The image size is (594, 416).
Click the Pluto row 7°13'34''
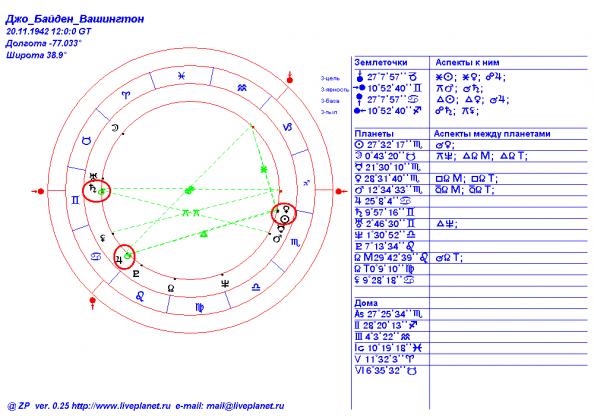(470, 247)
